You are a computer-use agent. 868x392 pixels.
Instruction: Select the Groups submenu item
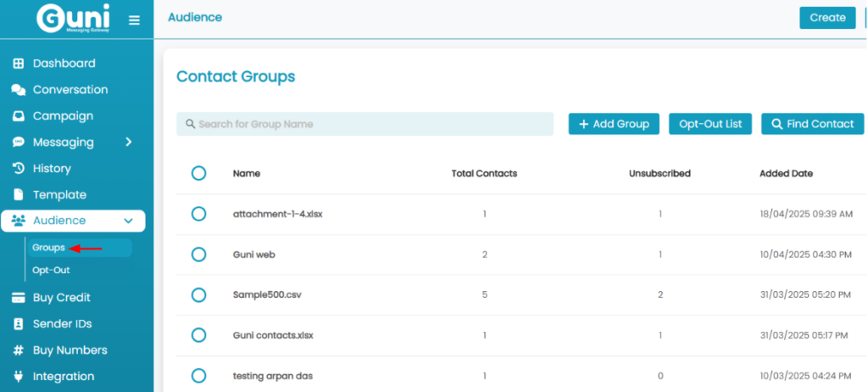[x=80, y=248]
